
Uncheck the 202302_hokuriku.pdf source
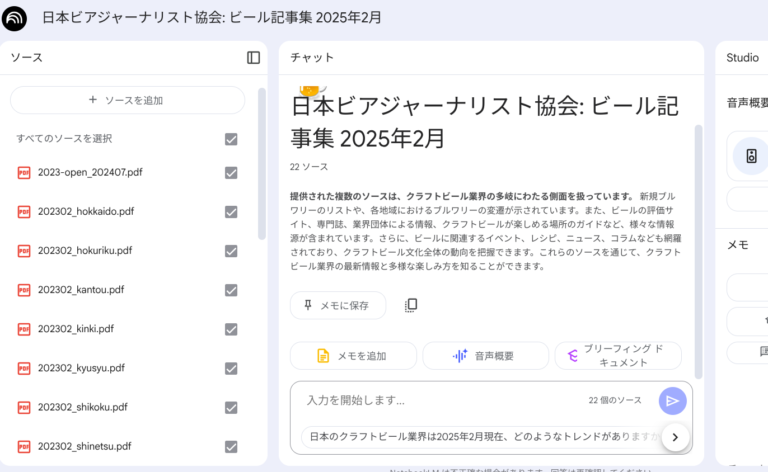point(231,251)
